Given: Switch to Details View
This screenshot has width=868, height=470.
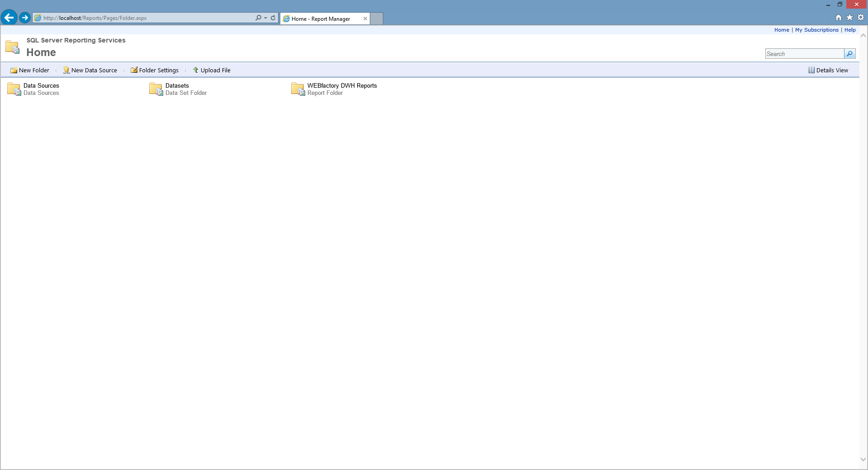Looking at the screenshot, I should click(828, 70).
